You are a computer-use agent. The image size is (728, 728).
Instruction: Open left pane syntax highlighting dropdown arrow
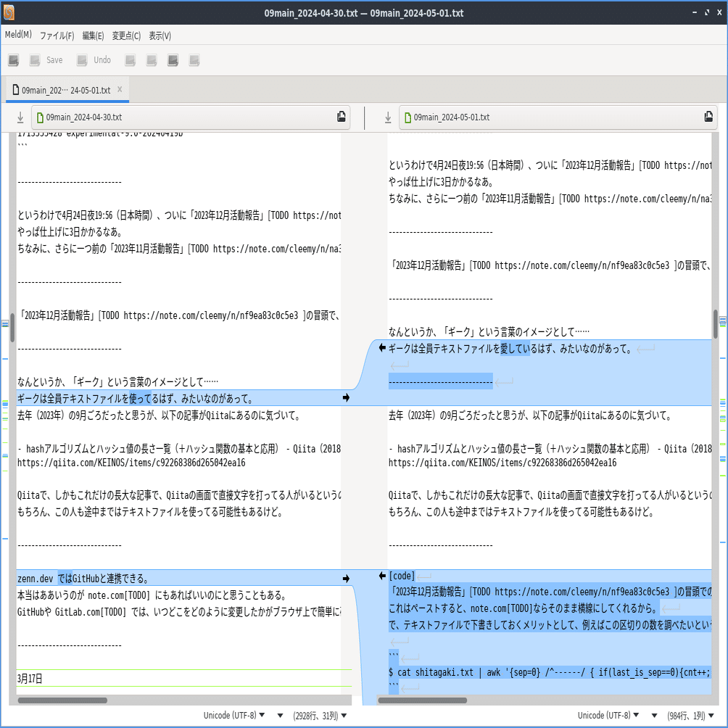(x=280, y=716)
